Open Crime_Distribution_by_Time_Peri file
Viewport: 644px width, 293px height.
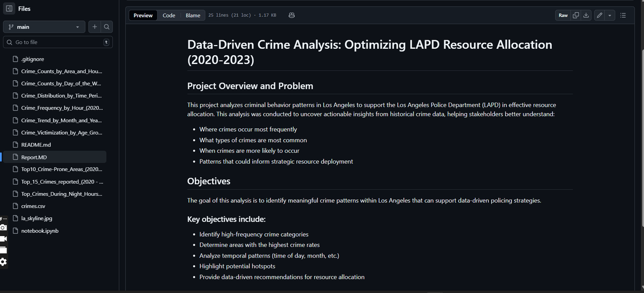[61, 96]
